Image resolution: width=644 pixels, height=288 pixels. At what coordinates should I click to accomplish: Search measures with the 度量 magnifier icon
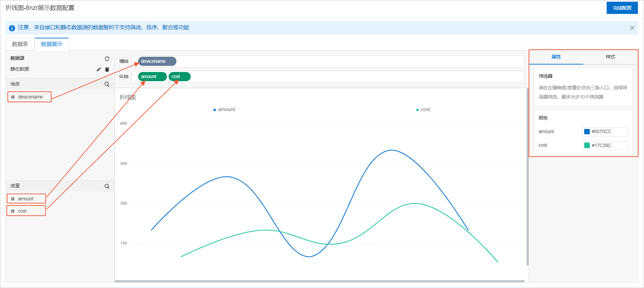(x=107, y=186)
